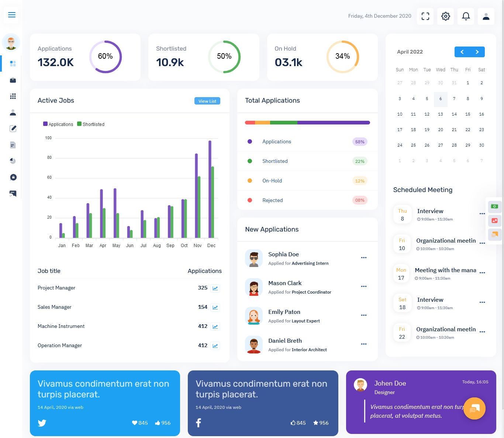Open the briefcase jobs icon in sidebar
The width and height of the screenshot is (504, 438).
[x=13, y=80]
